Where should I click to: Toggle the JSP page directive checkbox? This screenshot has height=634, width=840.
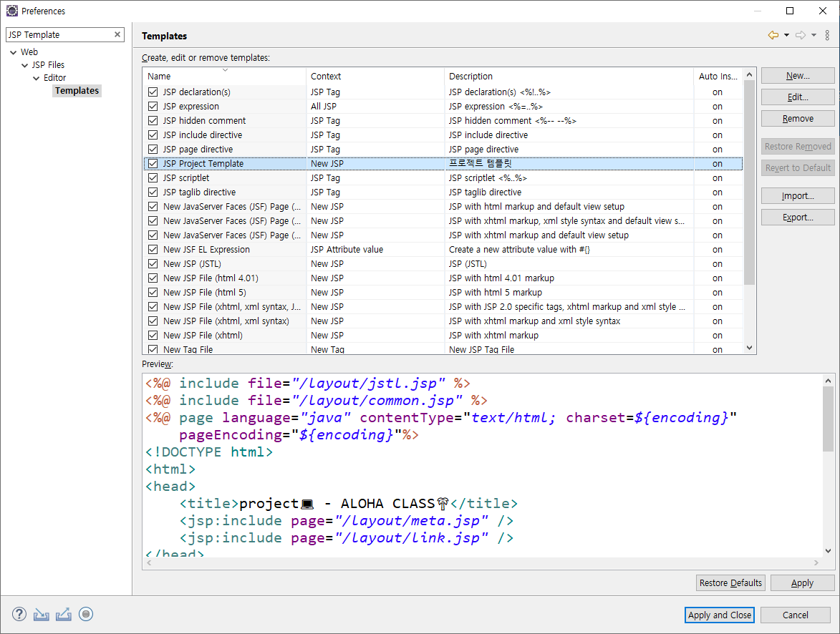click(x=153, y=150)
